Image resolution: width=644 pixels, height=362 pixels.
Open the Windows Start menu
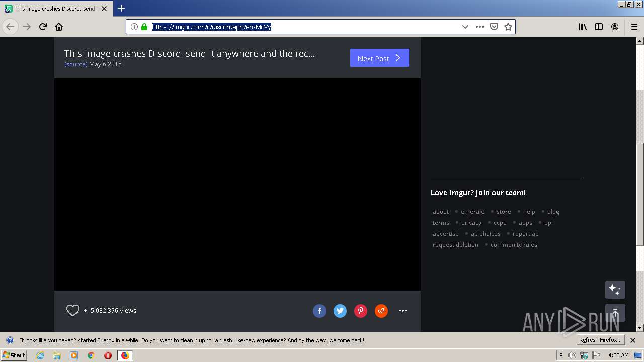[14, 355]
